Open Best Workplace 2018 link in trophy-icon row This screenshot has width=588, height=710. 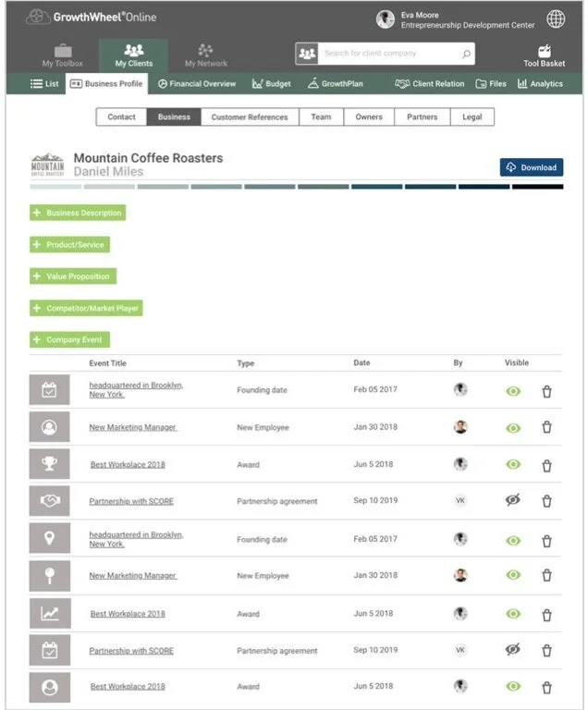(x=128, y=465)
